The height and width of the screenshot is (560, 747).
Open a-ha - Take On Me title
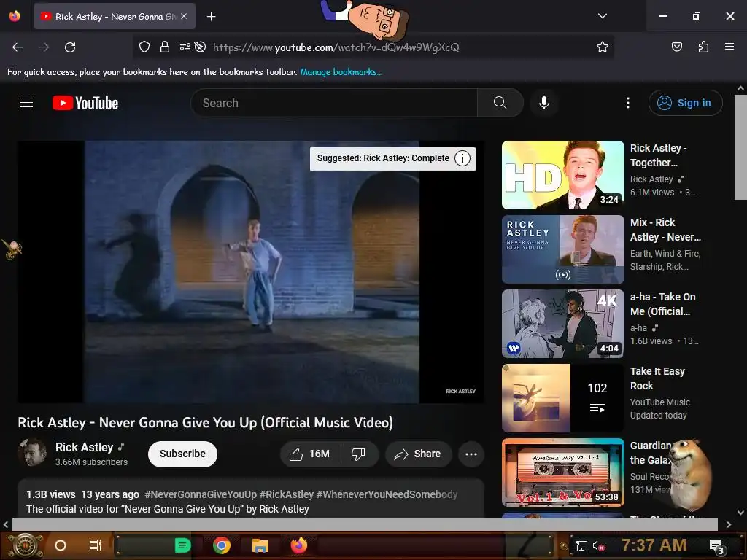pos(662,304)
